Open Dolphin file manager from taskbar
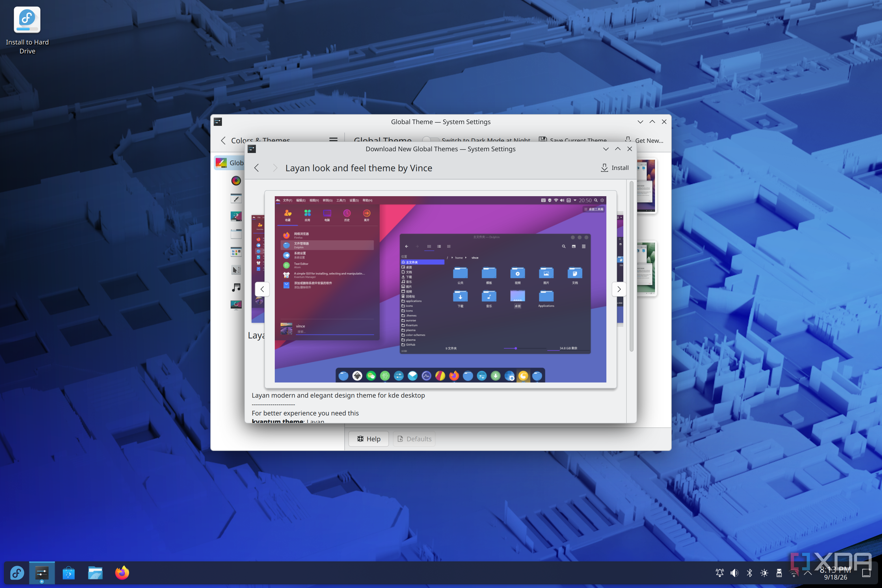882x588 pixels. click(x=95, y=573)
